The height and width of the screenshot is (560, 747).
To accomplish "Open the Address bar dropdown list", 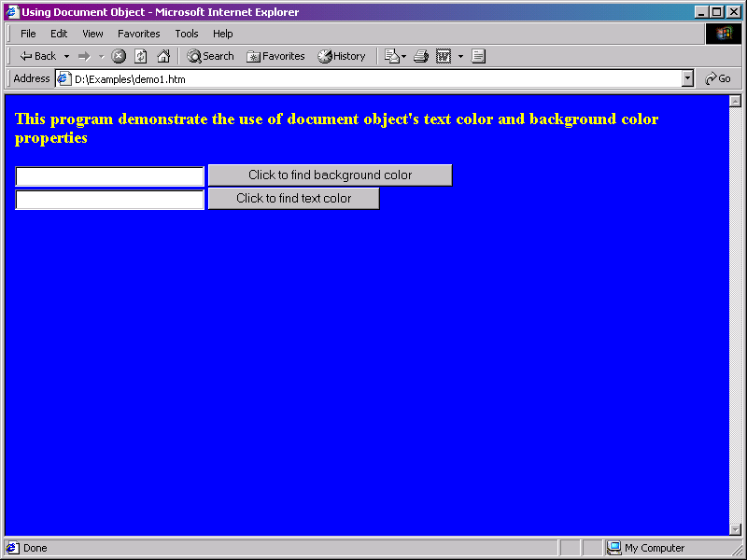I will pyautogui.click(x=688, y=79).
